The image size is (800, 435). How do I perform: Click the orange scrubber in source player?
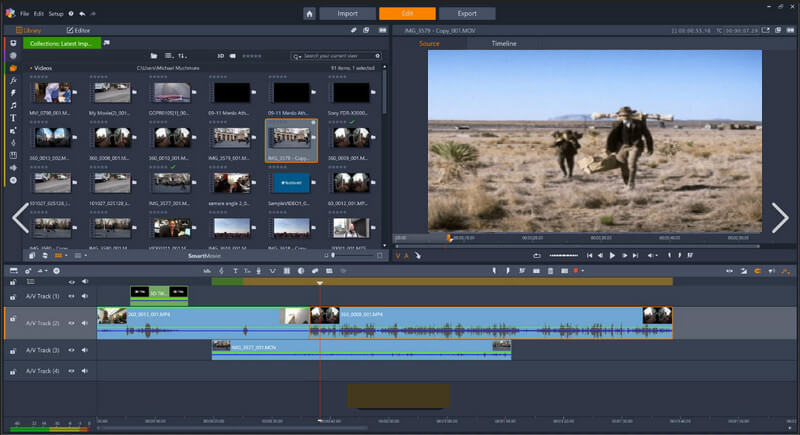[x=449, y=238]
